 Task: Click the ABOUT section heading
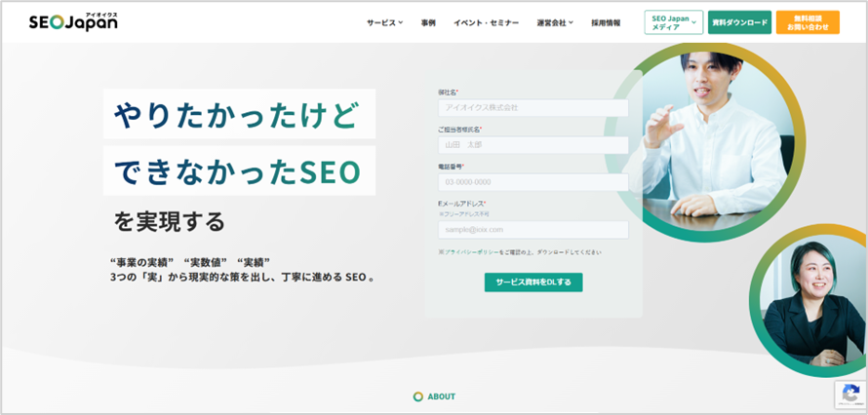(441, 396)
